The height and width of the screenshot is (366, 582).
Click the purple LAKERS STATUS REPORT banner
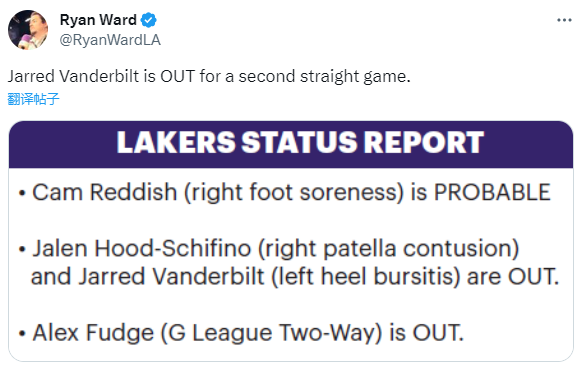(x=291, y=144)
